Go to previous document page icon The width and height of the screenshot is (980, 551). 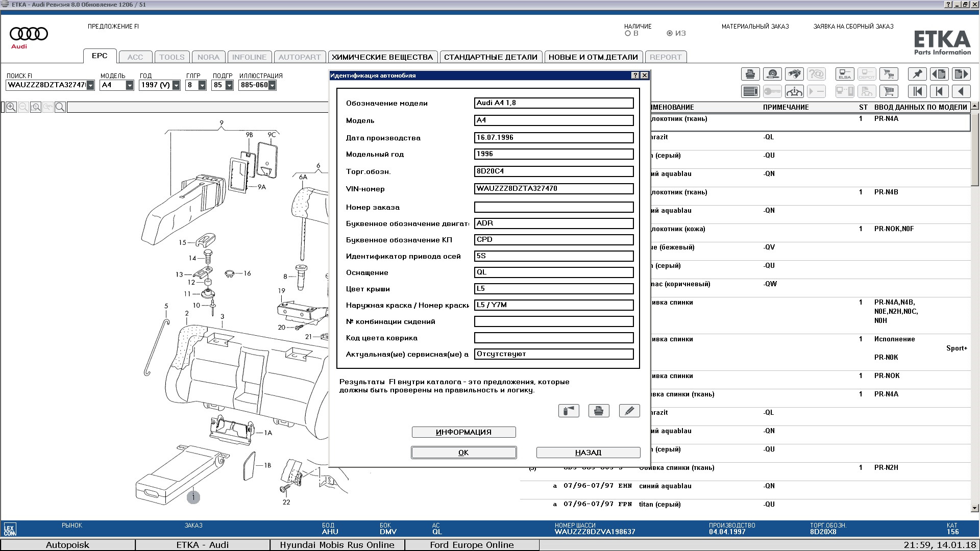click(939, 74)
